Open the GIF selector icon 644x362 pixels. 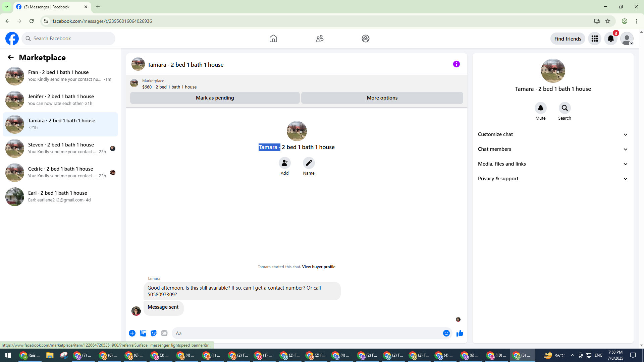click(x=164, y=333)
